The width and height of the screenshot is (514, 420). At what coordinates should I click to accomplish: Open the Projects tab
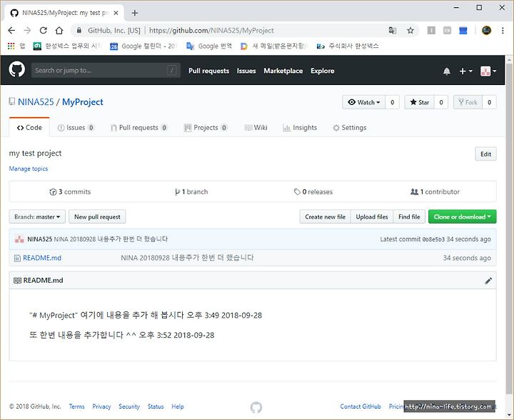[x=205, y=128]
